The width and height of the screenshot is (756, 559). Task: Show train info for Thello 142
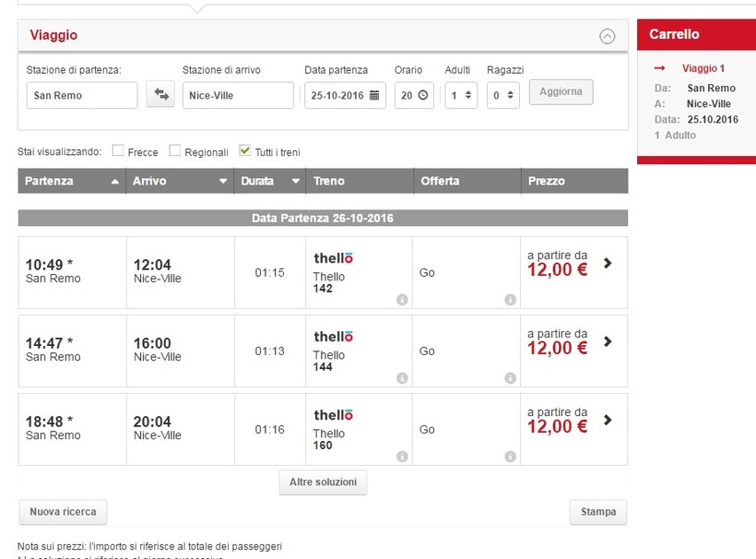402,300
